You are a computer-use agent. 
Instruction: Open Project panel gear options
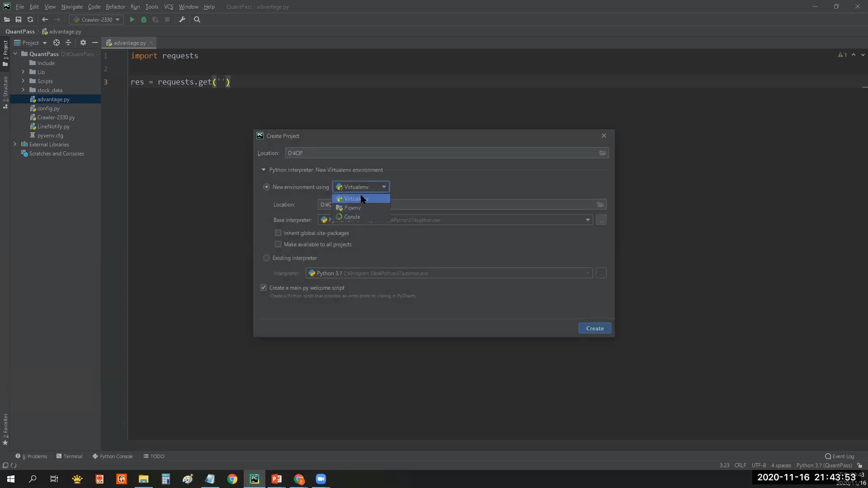tap(83, 42)
